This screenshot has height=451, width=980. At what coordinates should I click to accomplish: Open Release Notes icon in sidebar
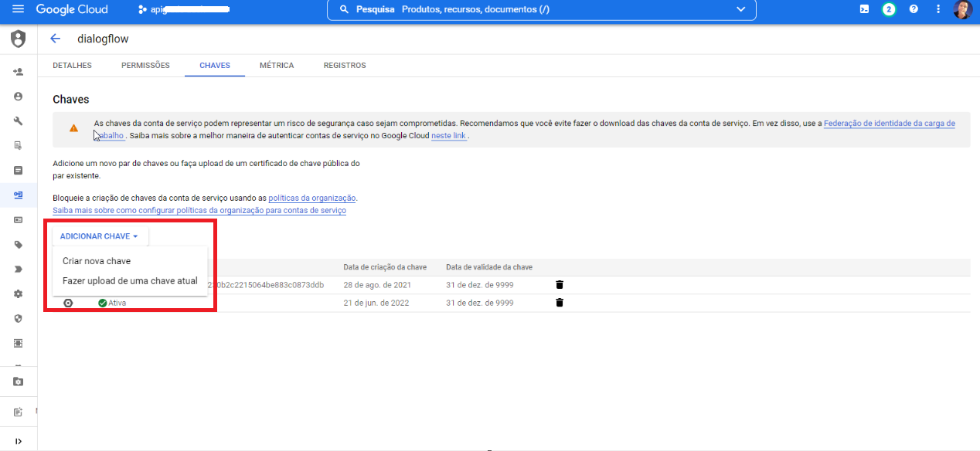tap(18, 412)
